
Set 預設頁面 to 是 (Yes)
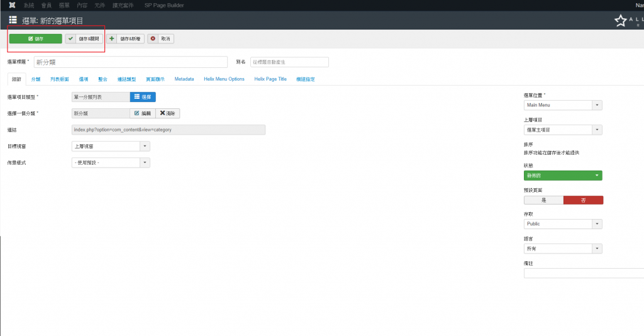click(x=543, y=200)
